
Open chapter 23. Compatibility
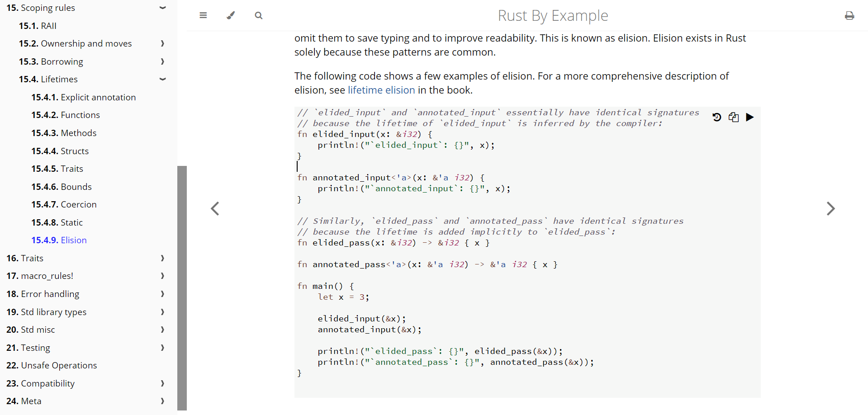point(40,383)
